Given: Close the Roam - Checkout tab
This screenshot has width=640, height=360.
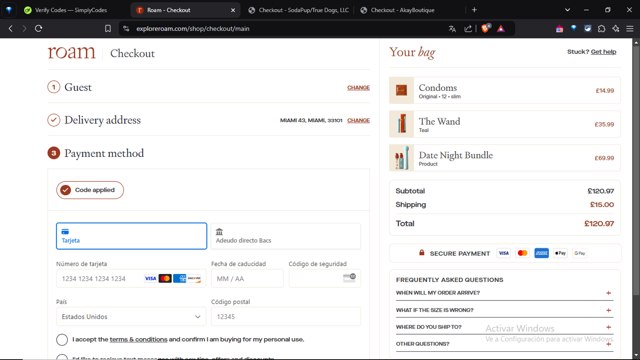Looking at the screenshot, I should [233, 10].
